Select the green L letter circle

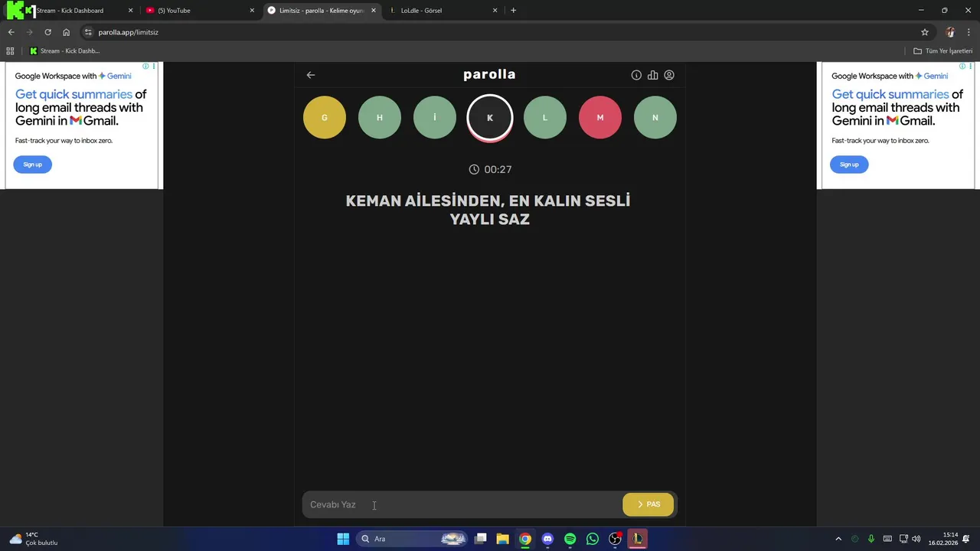point(545,117)
